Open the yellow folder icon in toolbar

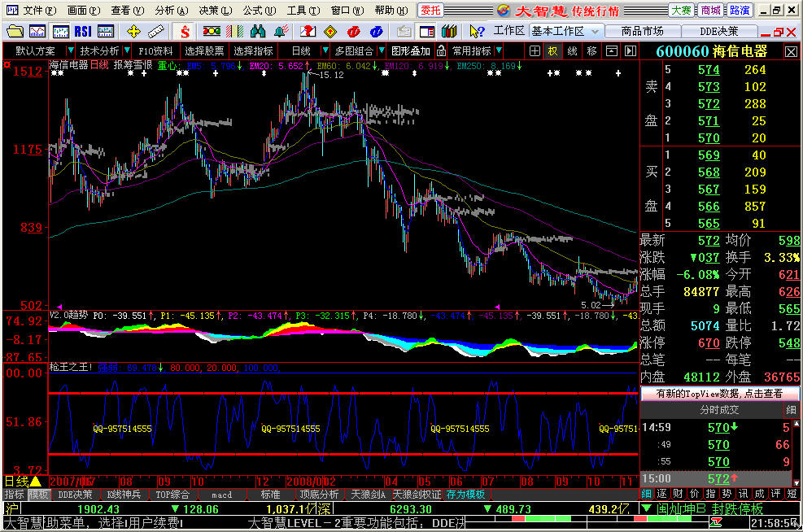15,32
